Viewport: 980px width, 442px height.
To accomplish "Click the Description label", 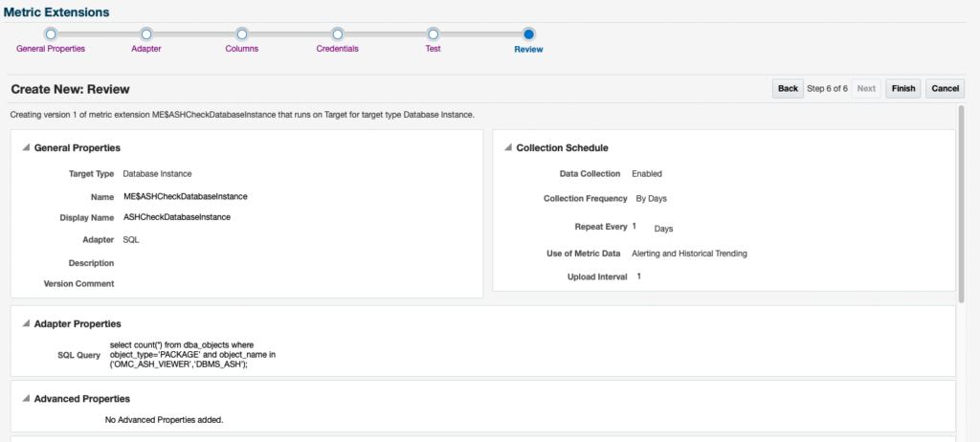I will (x=91, y=263).
